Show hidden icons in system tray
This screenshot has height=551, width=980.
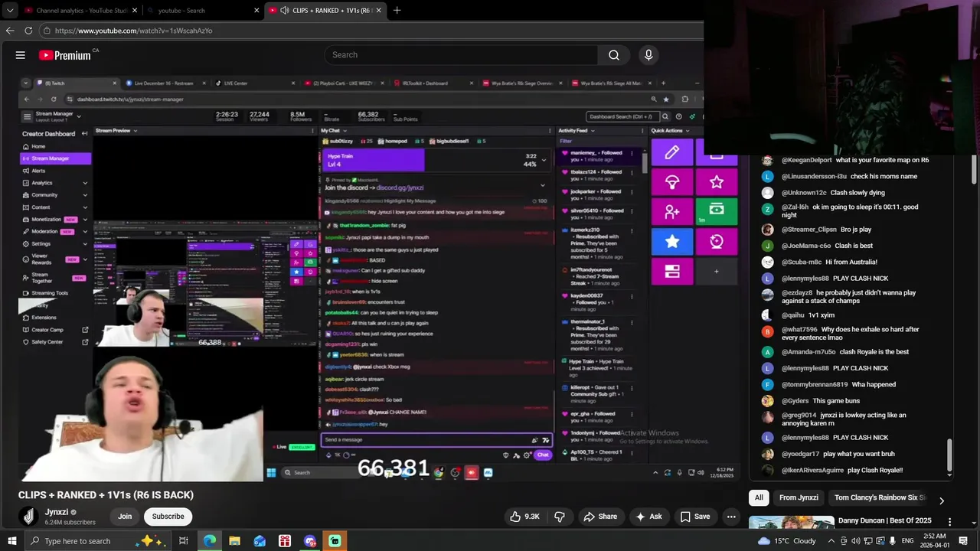(831, 541)
